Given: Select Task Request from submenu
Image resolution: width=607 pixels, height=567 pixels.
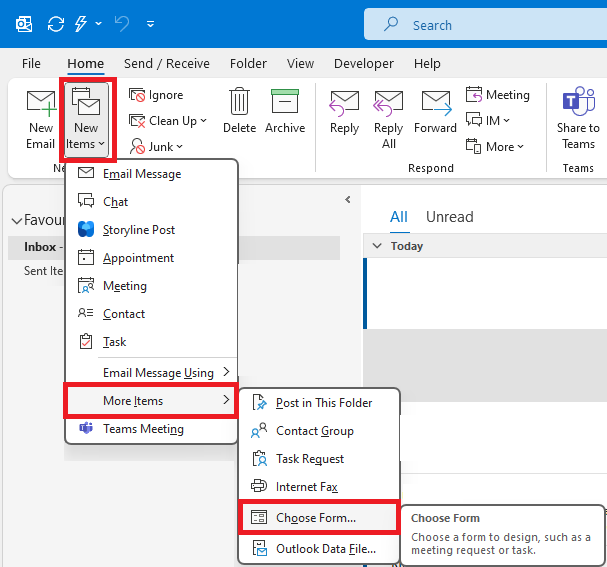Looking at the screenshot, I should (319, 459).
